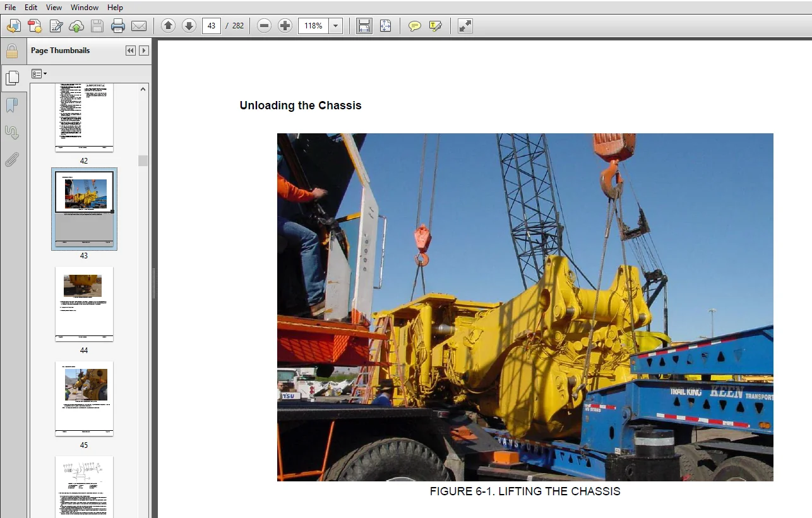The height and width of the screenshot is (518, 812).
Task: Zoom in with the plus button
Action: click(285, 26)
